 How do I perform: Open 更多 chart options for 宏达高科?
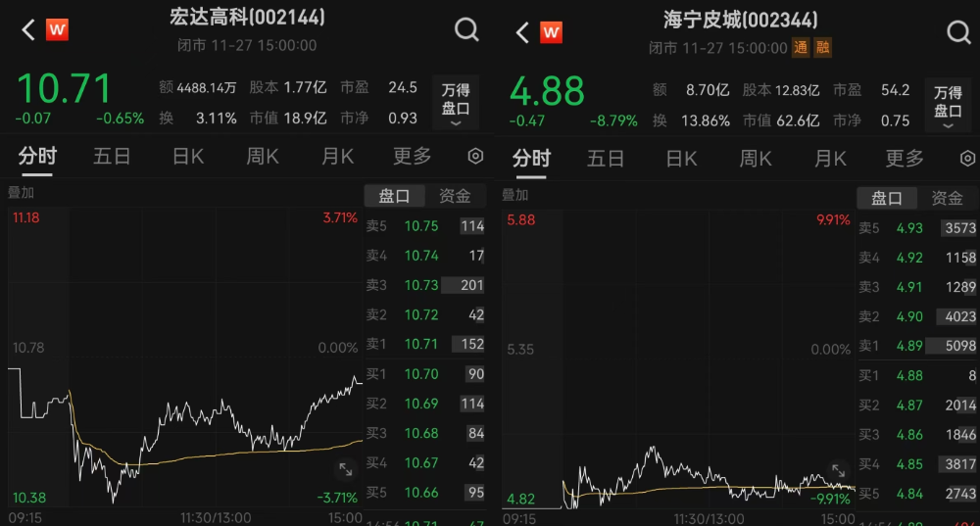[412, 156]
